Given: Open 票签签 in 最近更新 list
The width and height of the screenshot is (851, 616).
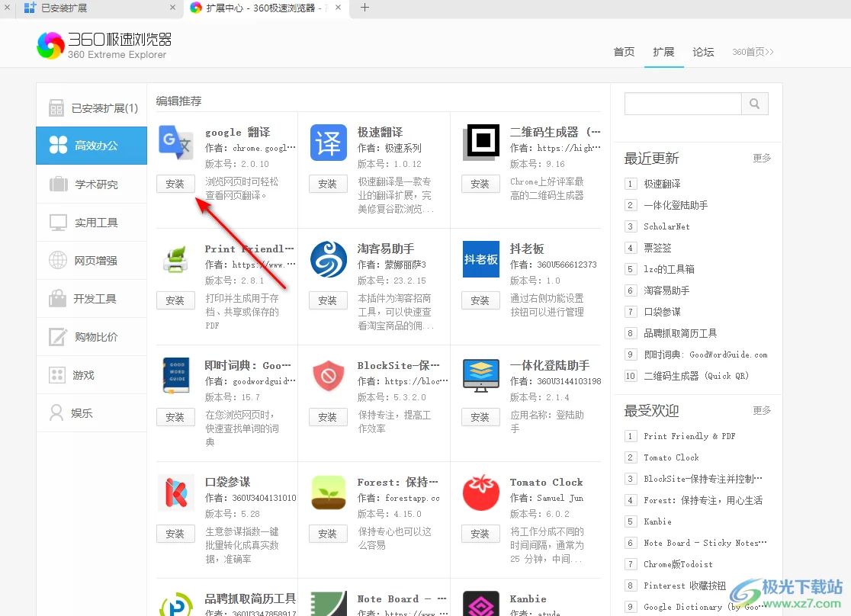Looking at the screenshot, I should tap(658, 248).
